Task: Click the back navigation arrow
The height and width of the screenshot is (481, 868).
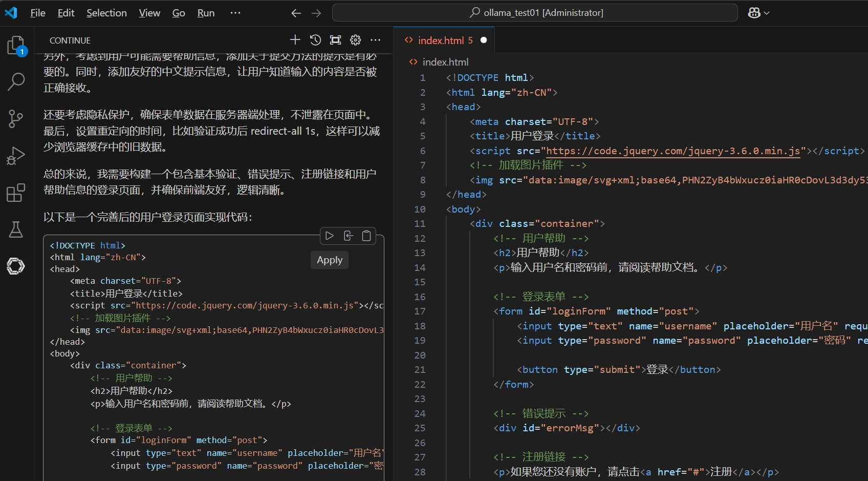Action: [x=296, y=13]
